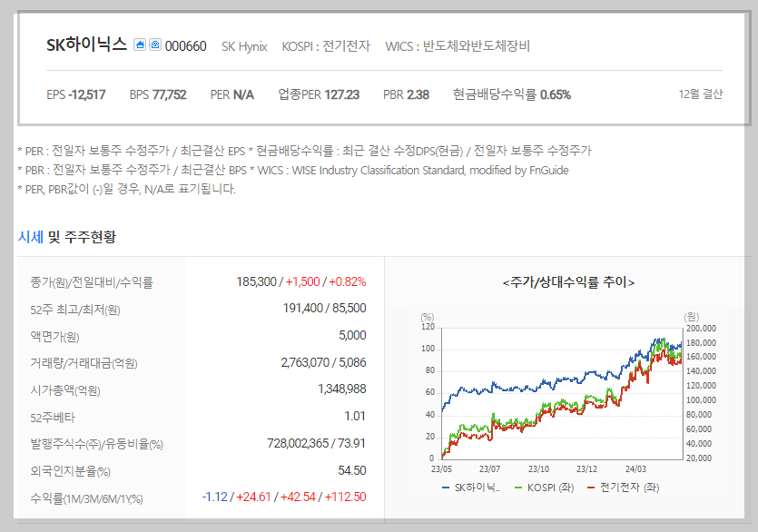Select the BPS 77,752 figure
758x532 pixels.
[158, 94]
